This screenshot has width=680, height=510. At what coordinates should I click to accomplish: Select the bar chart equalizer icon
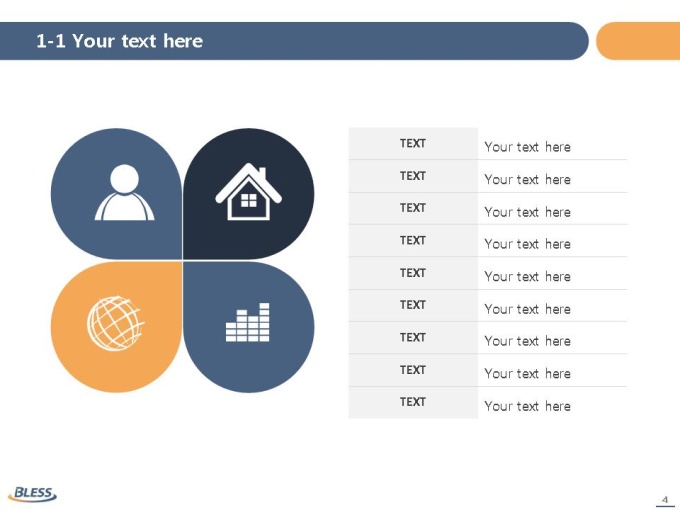(248, 322)
